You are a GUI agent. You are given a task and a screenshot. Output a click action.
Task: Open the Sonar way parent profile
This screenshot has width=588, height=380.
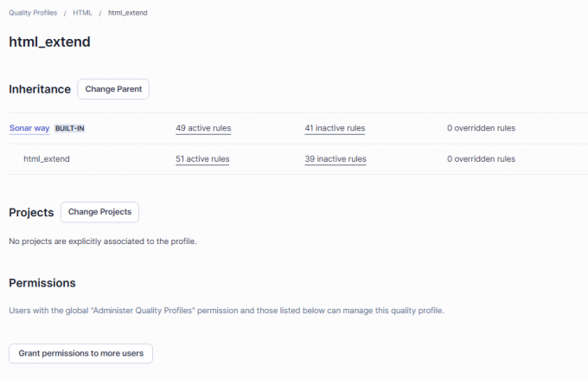click(29, 128)
